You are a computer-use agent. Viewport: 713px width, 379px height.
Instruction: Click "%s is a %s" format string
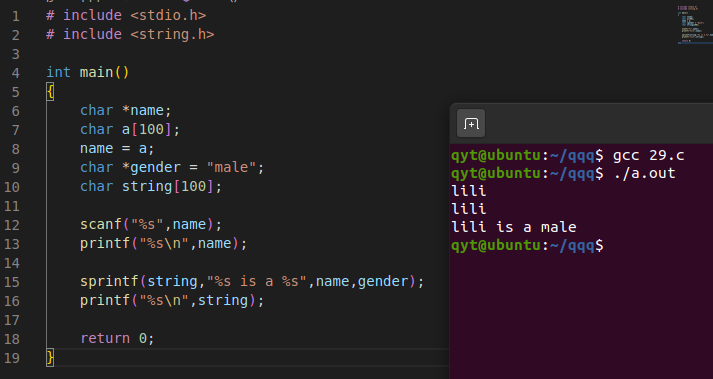tap(257, 281)
